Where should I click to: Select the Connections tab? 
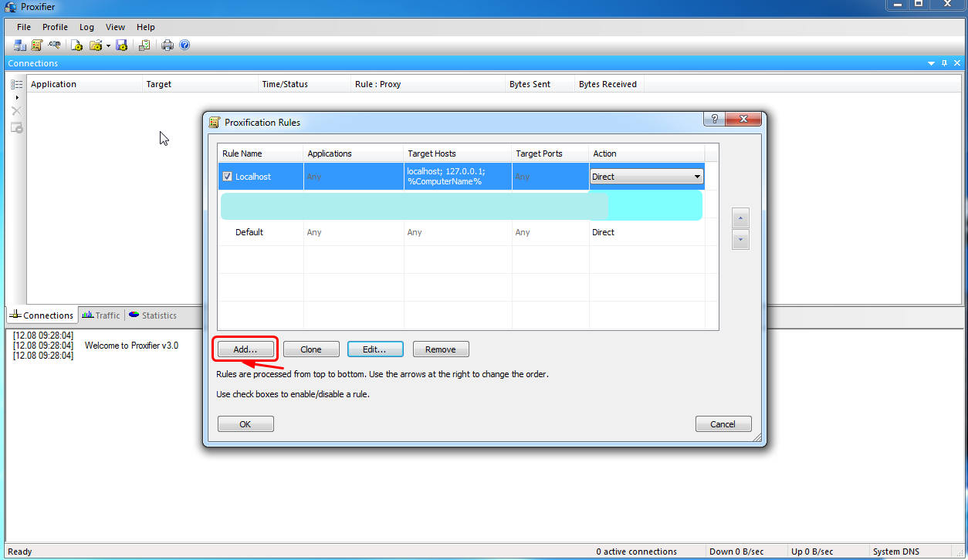(x=42, y=315)
